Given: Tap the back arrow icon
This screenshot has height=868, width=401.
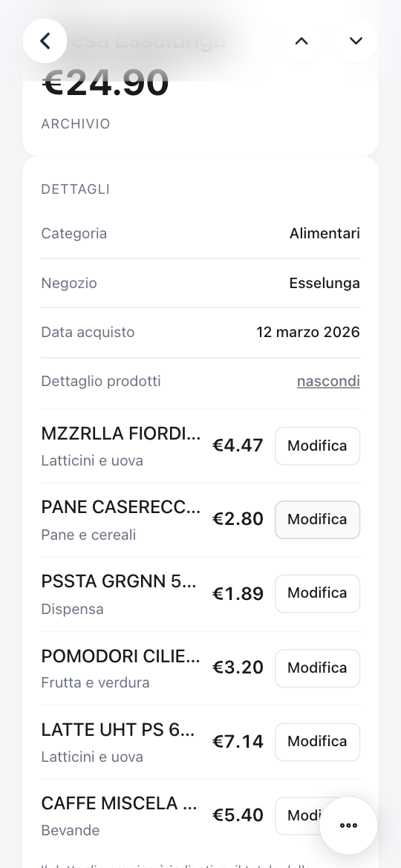Looking at the screenshot, I should click(x=45, y=41).
